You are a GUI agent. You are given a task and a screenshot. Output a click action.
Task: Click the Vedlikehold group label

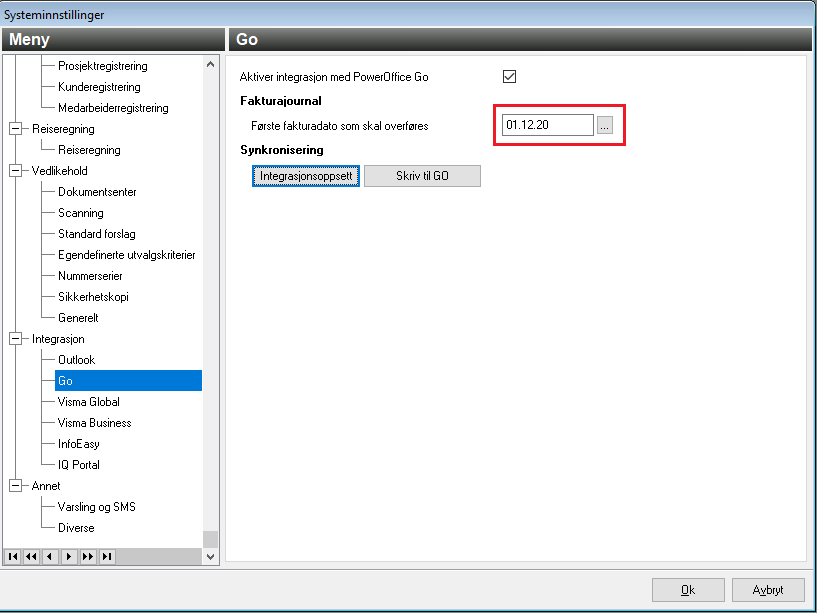tap(59, 170)
